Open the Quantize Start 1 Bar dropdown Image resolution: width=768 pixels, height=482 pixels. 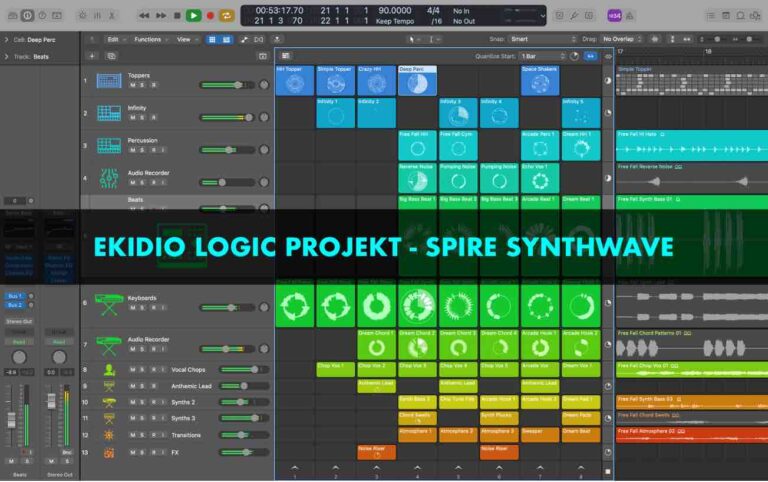coord(543,56)
